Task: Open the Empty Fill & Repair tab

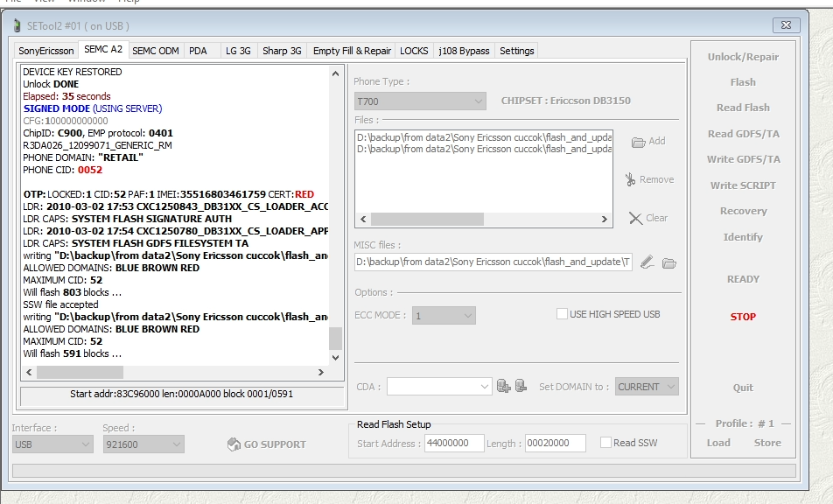Action: point(352,51)
